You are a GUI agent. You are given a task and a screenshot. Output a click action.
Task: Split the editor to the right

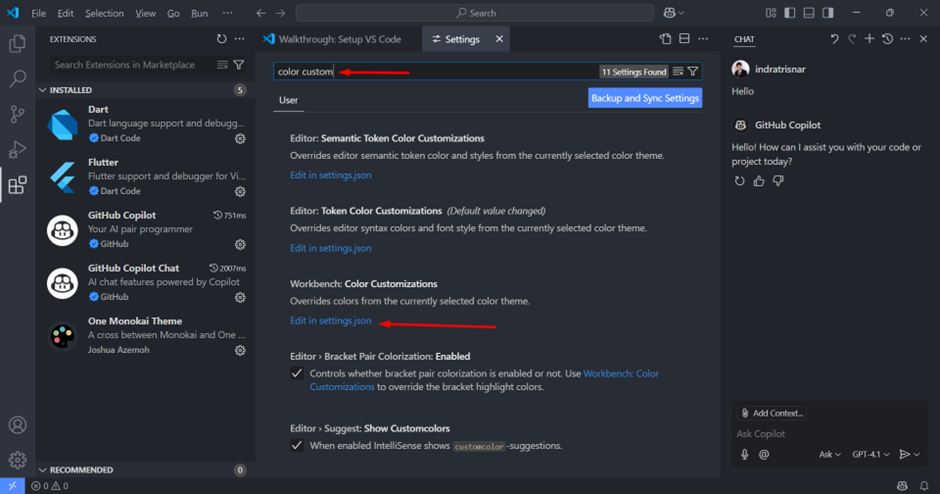(x=684, y=39)
